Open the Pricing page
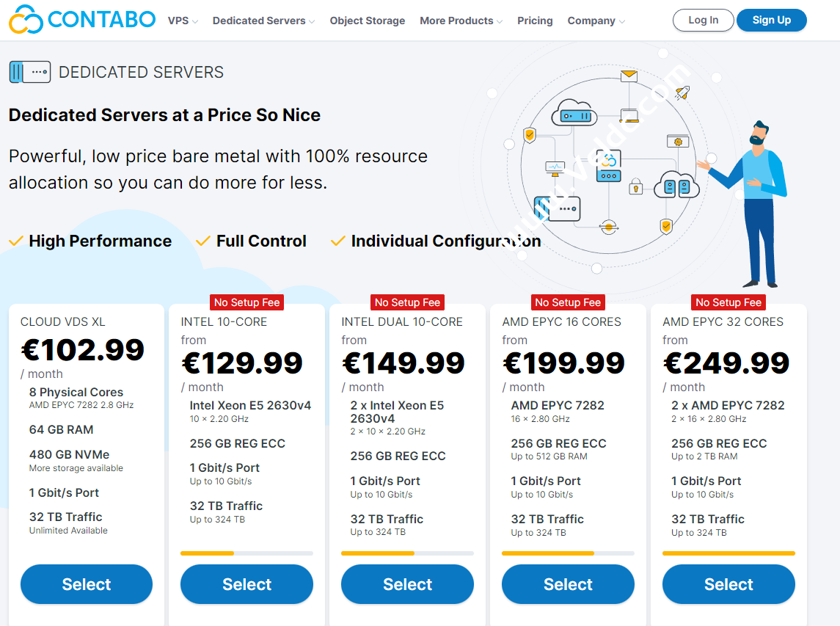 535,21
